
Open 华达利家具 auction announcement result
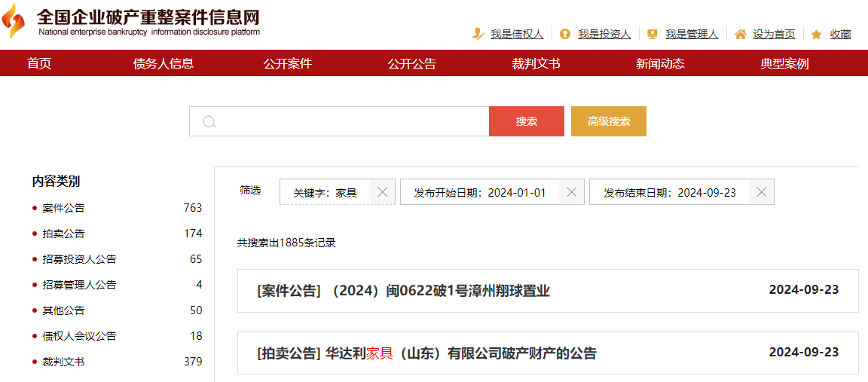click(426, 353)
